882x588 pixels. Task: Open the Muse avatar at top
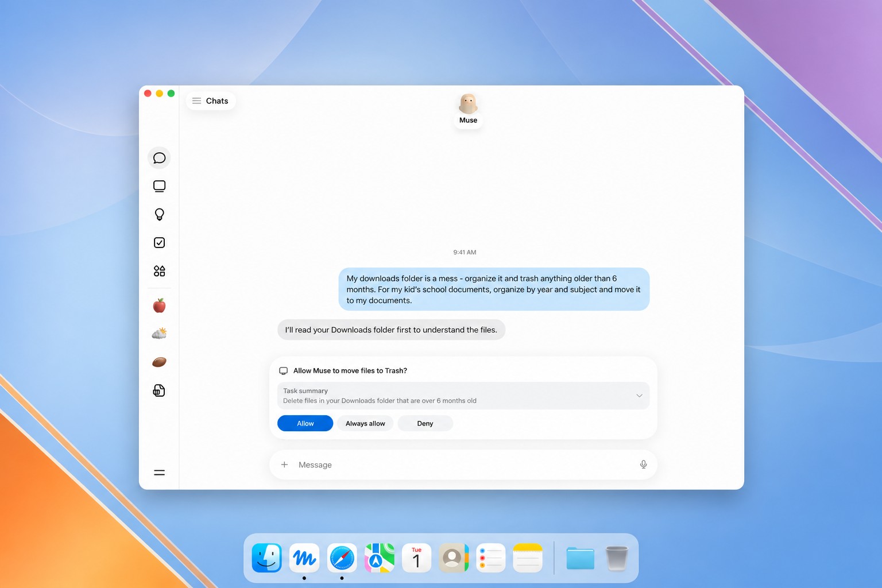click(468, 109)
